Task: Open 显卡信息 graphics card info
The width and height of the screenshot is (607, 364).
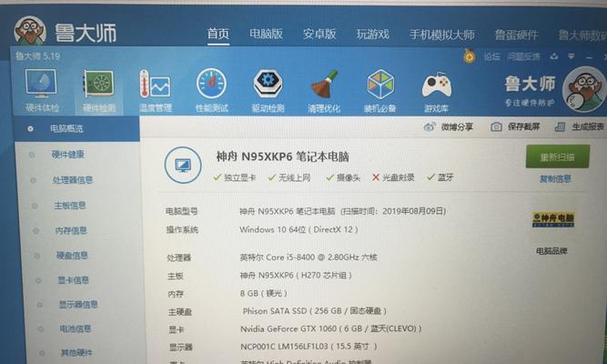Action: point(73,280)
